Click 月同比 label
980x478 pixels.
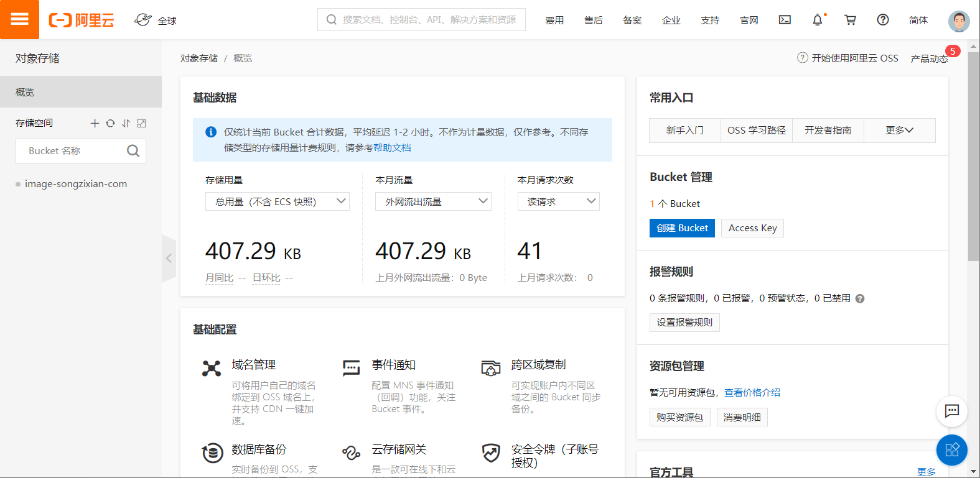(x=220, y=278)
